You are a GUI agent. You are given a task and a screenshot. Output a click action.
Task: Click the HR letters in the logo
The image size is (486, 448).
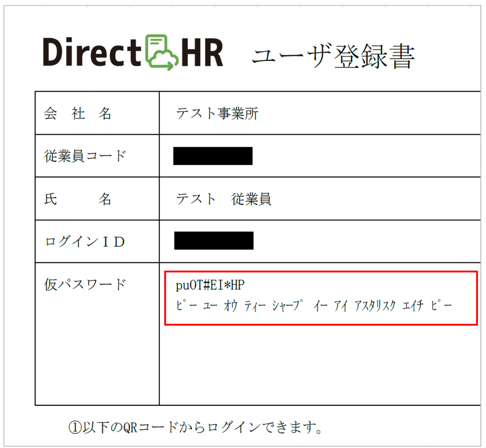coord(202,52)
